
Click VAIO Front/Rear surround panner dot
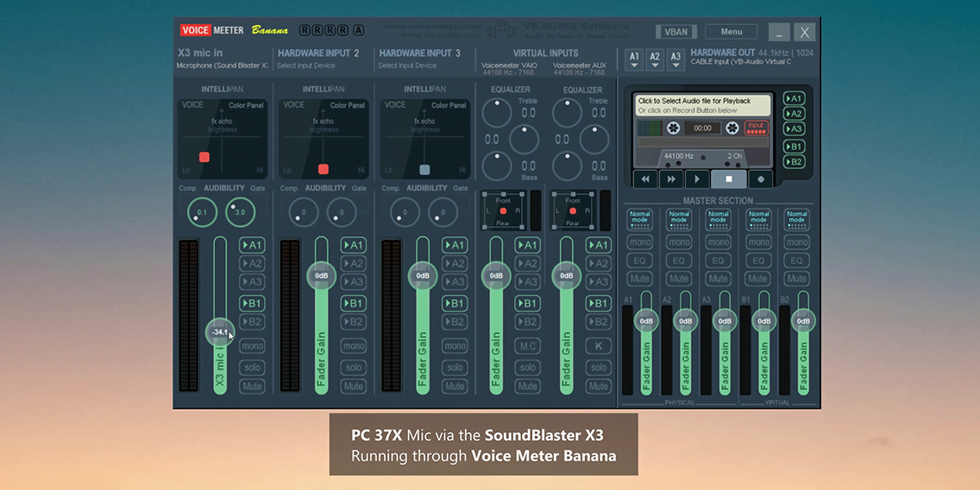click(503, 211)
